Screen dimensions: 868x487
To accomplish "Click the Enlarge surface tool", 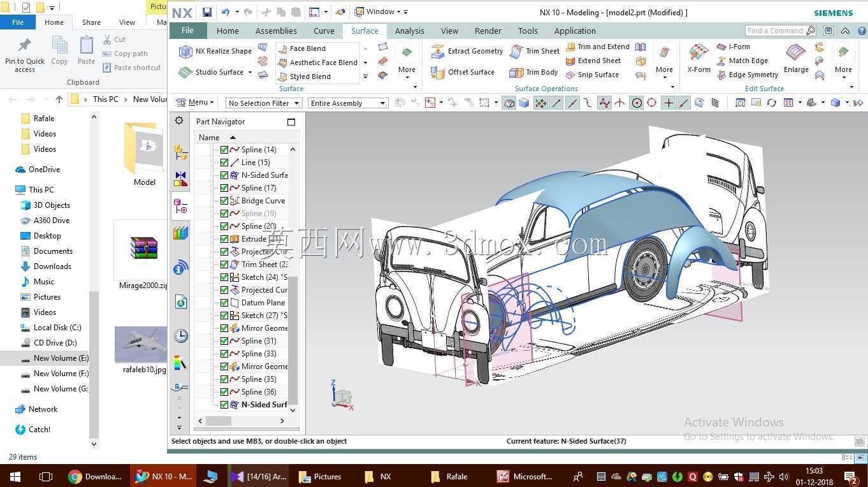I will pyautogui.click(x=796, y=59).
